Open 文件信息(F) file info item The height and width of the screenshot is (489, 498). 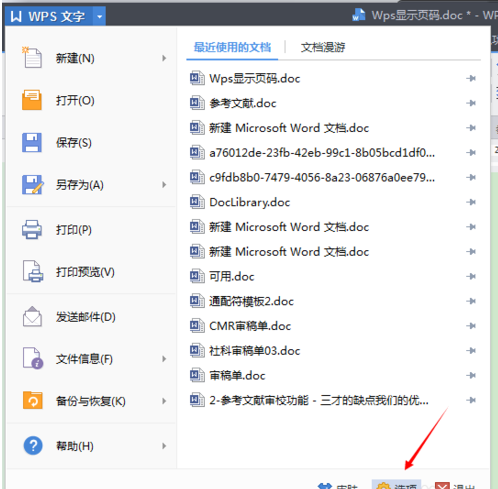pos(68,359)
